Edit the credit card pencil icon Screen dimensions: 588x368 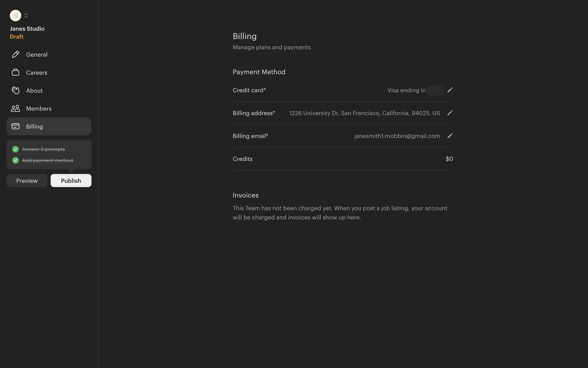(x=450, y=90)
